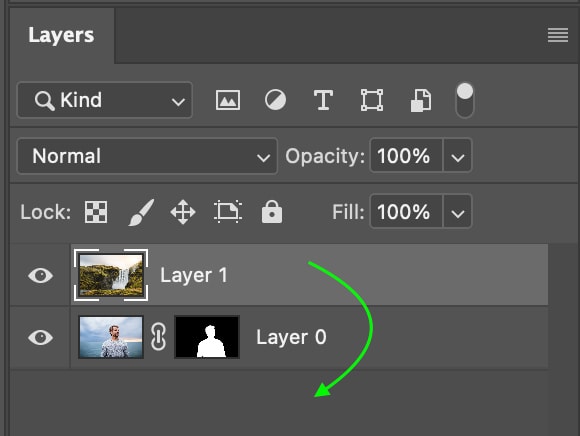Filter for shape layers icon
This screenshot has height=436, width=580.
372,100
